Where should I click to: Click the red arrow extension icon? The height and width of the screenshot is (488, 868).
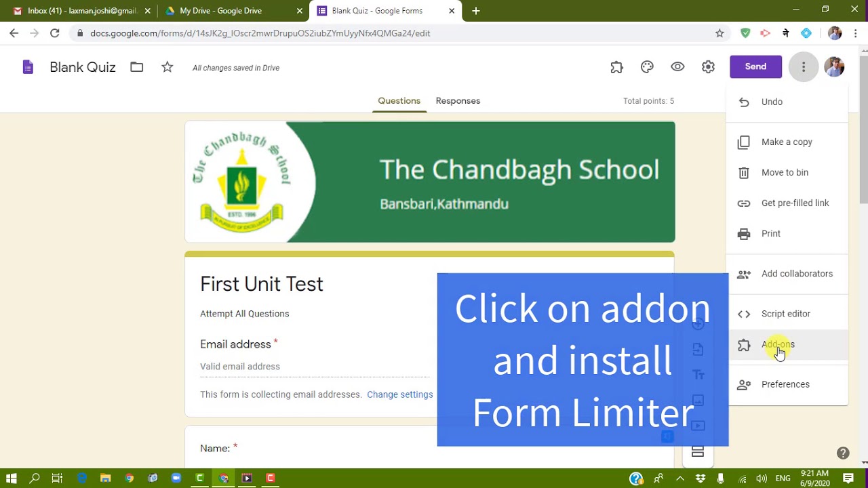766,33
